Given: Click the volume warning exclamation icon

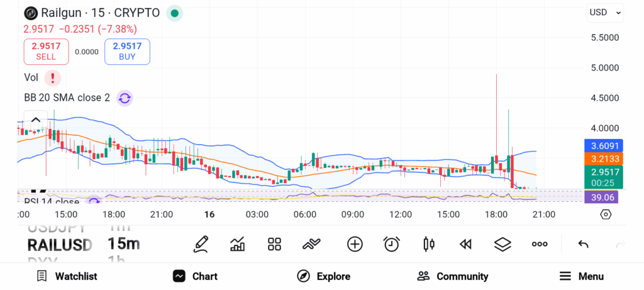Looking at the screenshot, I should 53,77.
